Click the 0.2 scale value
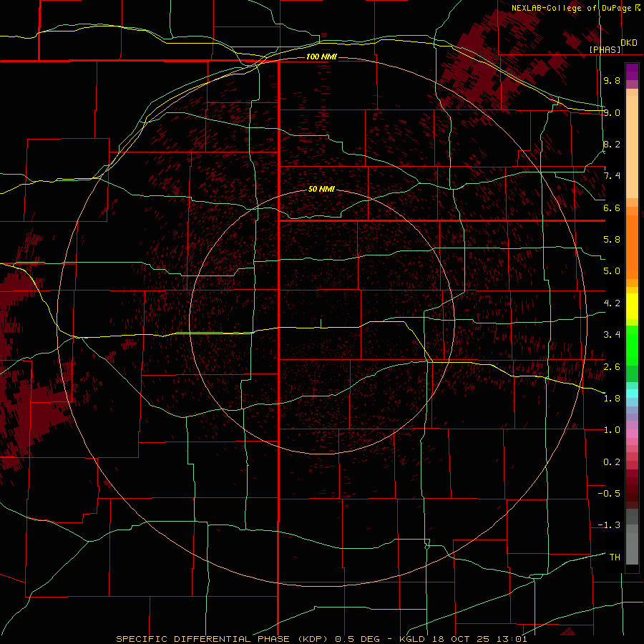Image resolution: width=644 pixels, height=644 pixels. click(x=612, y=462)
